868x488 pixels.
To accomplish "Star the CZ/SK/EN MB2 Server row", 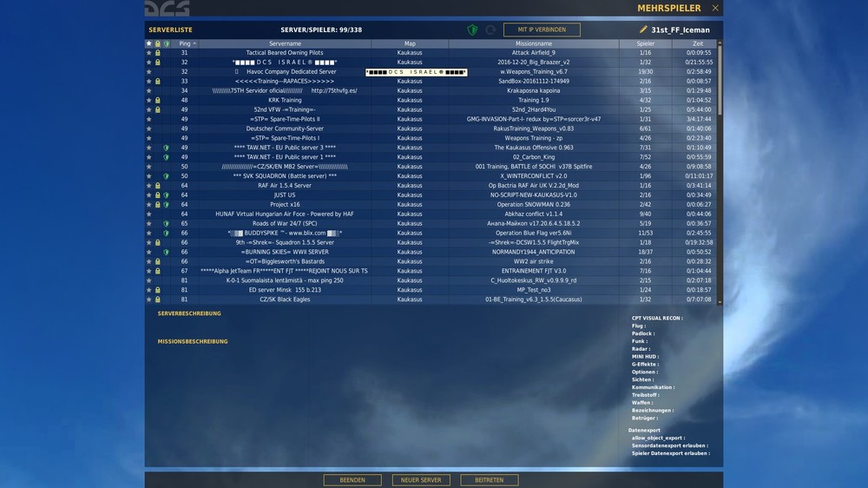I will tap(148, 167).
